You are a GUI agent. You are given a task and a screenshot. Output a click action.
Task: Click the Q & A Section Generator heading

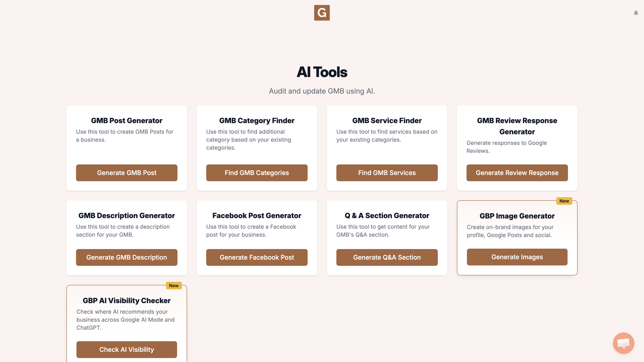tap(387, 216)
